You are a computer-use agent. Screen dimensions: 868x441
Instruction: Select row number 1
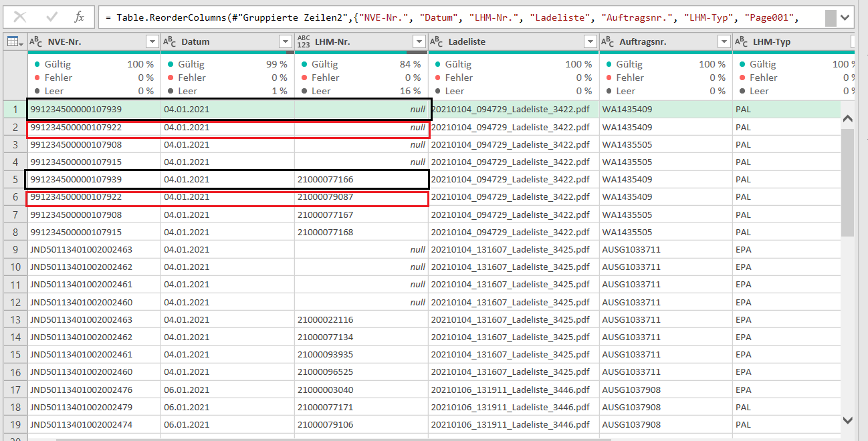coord(15,109)
